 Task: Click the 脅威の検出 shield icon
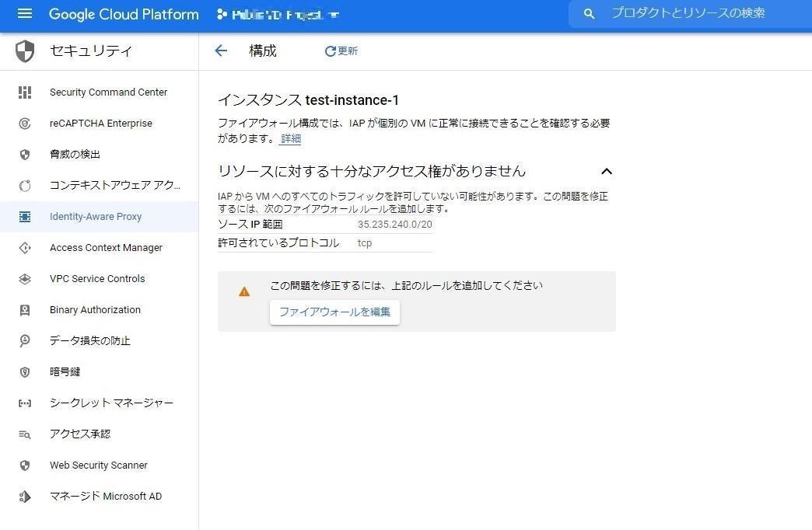[24, 154]
